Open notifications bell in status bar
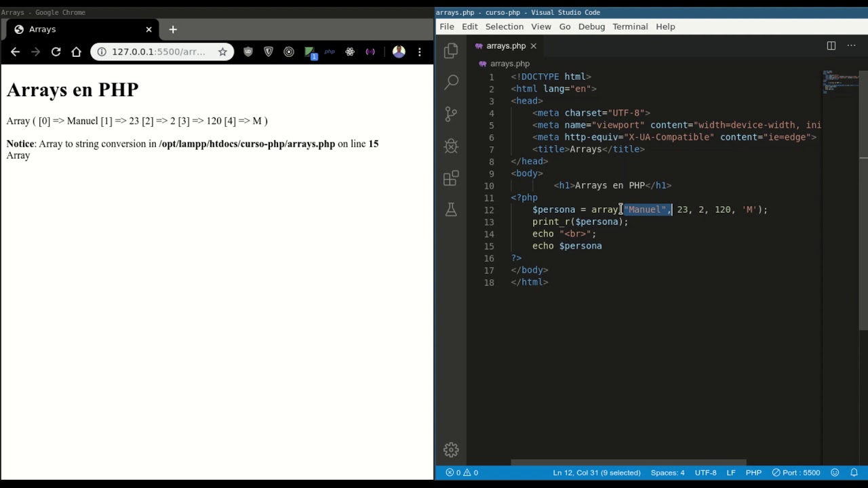868x488 pixels. [x=854, y=472]
